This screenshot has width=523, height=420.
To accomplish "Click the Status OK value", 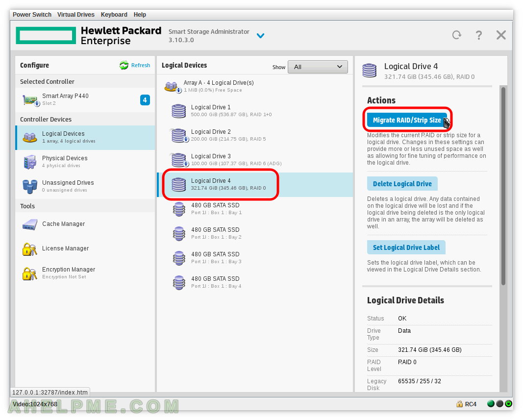I will [402, 319].
